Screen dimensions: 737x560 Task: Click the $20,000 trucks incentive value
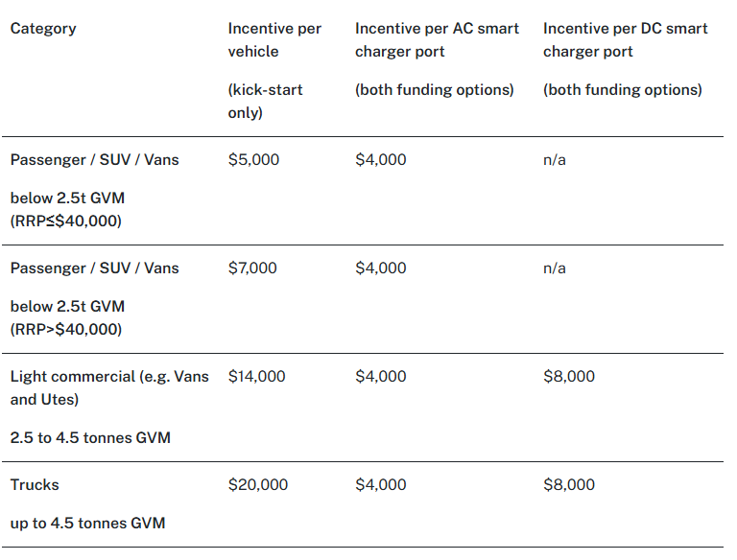(x=258, y=485)
